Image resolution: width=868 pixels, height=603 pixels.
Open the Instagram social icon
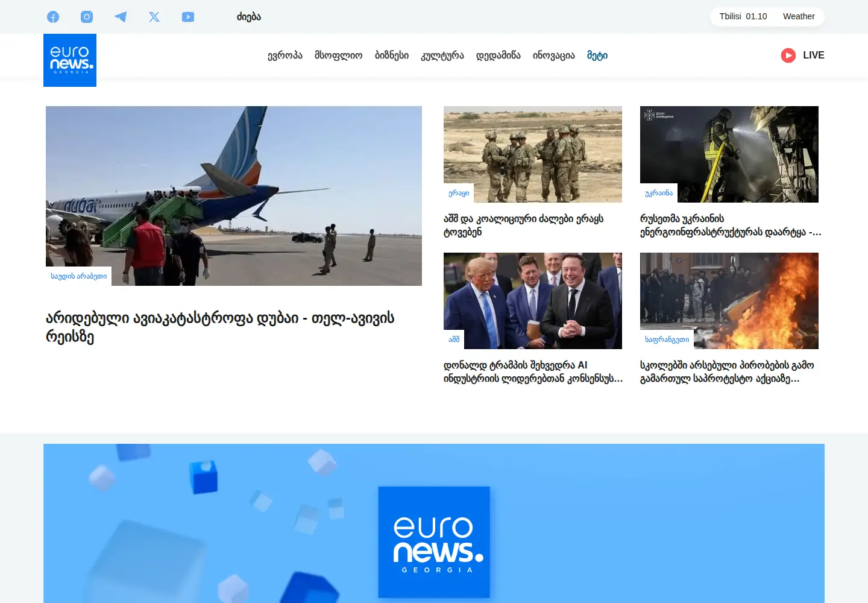[87, 17]
